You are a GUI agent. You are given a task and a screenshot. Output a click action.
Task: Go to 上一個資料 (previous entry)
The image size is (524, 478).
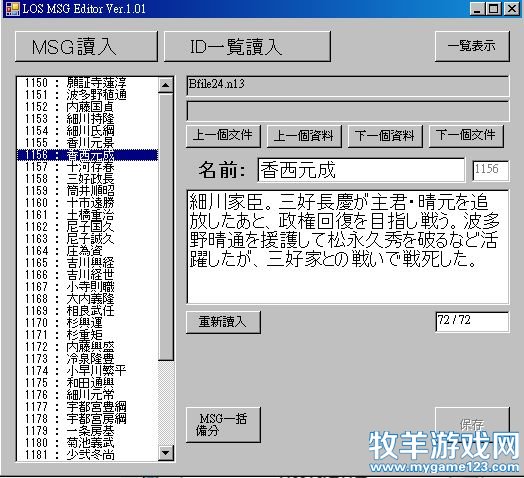coord(304,136)
